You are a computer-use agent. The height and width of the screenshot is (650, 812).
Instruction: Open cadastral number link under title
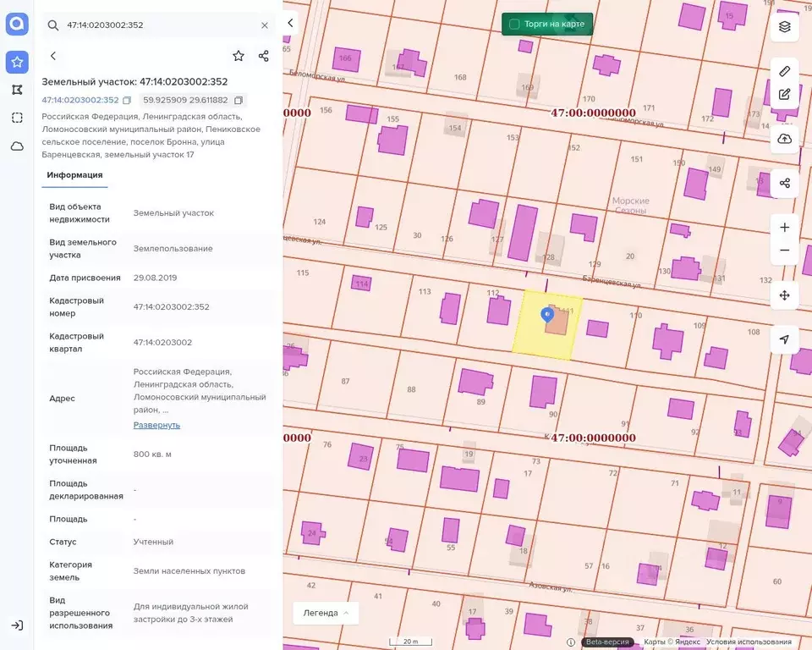coord(80,100)
